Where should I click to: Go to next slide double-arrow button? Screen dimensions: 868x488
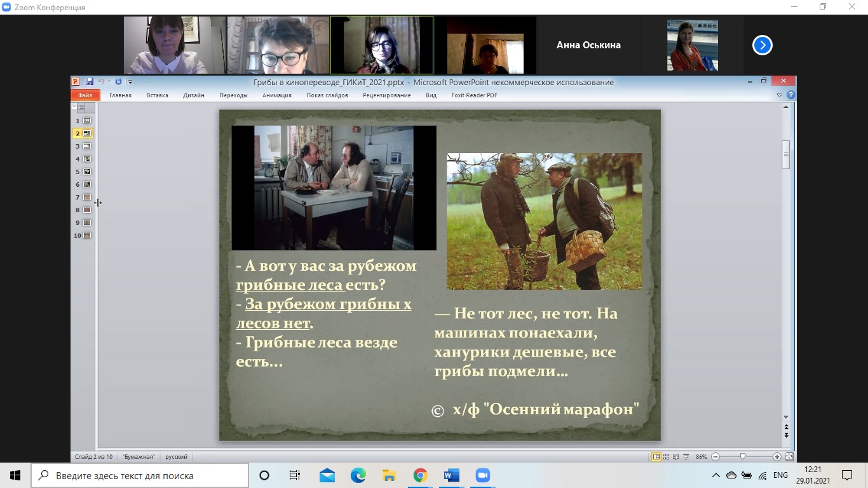tap(787, 435)
